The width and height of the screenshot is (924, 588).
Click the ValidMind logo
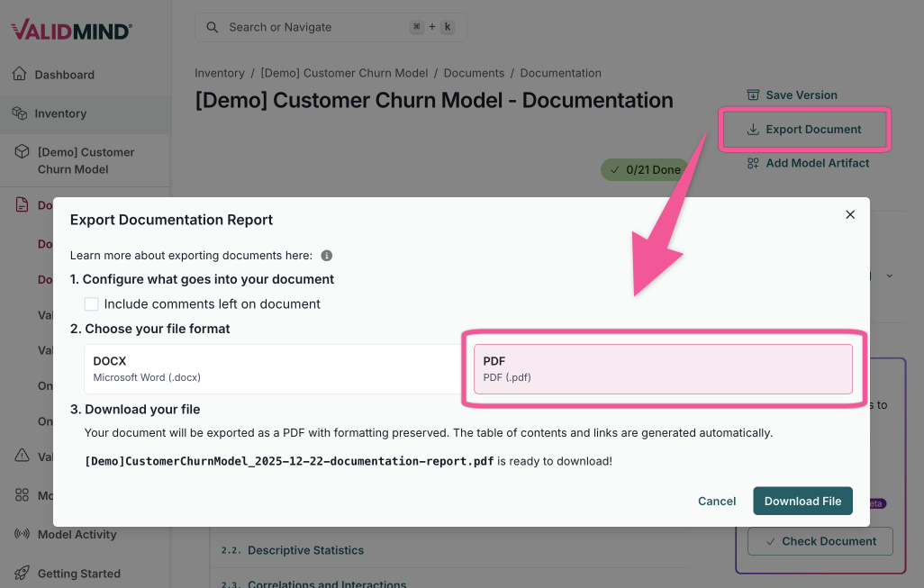coord(71,29)
